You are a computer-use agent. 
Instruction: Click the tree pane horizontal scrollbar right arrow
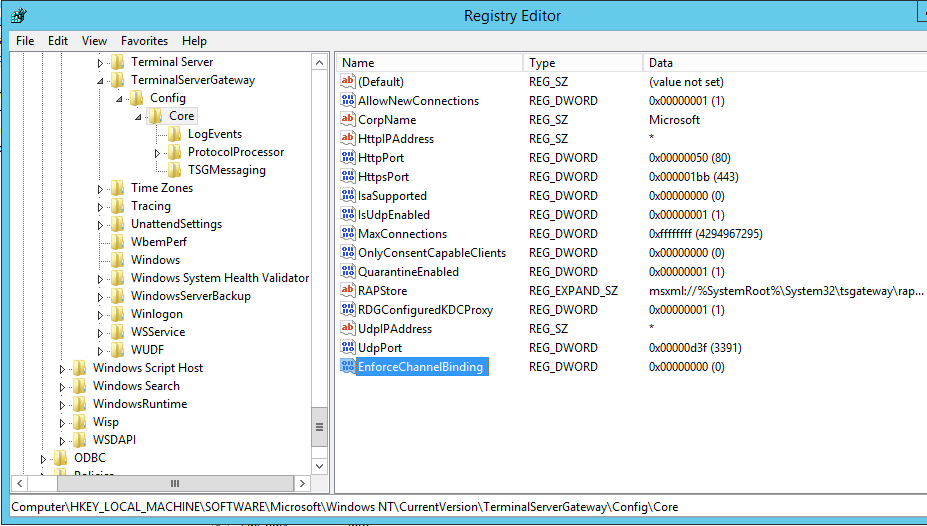303,483
